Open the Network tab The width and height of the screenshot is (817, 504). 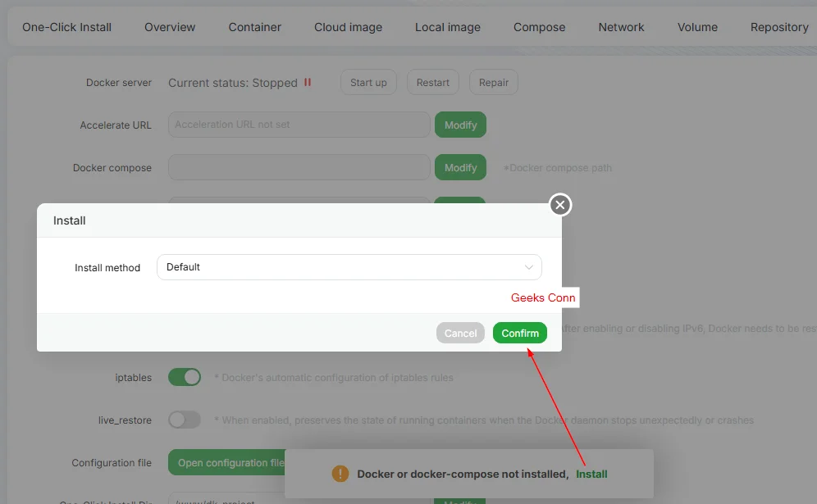tap(621, 27)
